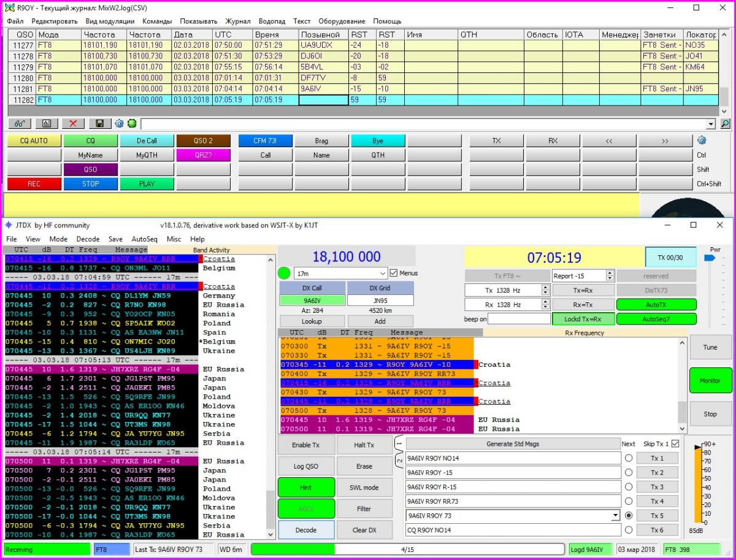Select the Tx 4 radio button
This screenshot has width=736, height=560.
point(629,501)
